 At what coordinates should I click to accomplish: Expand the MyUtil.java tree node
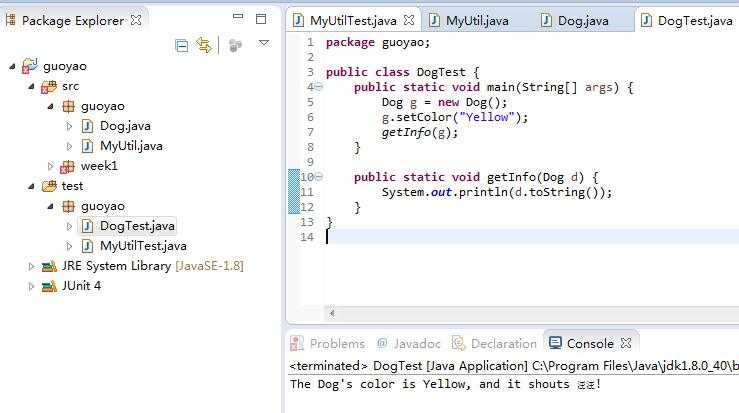coord(69,146)
